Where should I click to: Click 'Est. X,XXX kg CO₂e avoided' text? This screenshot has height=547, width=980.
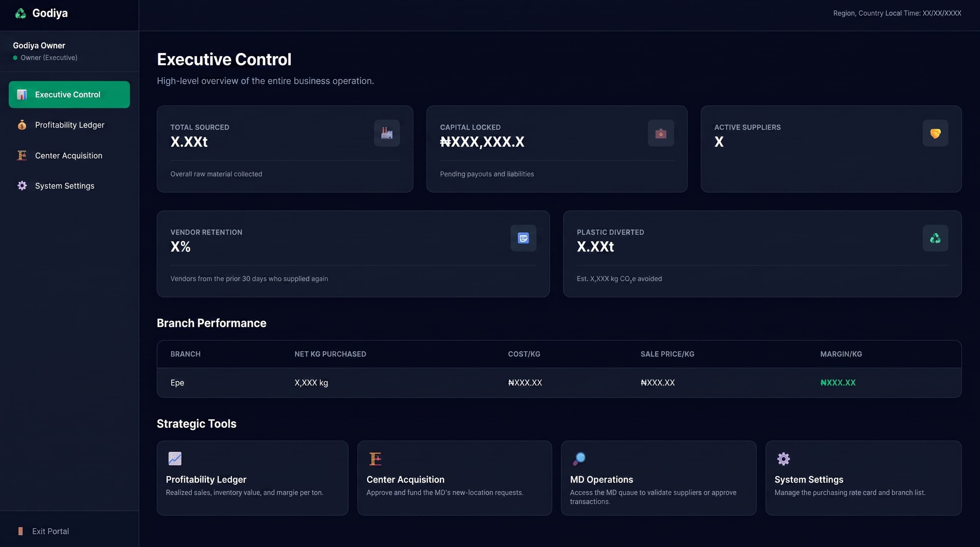click(x=619, y=279)
